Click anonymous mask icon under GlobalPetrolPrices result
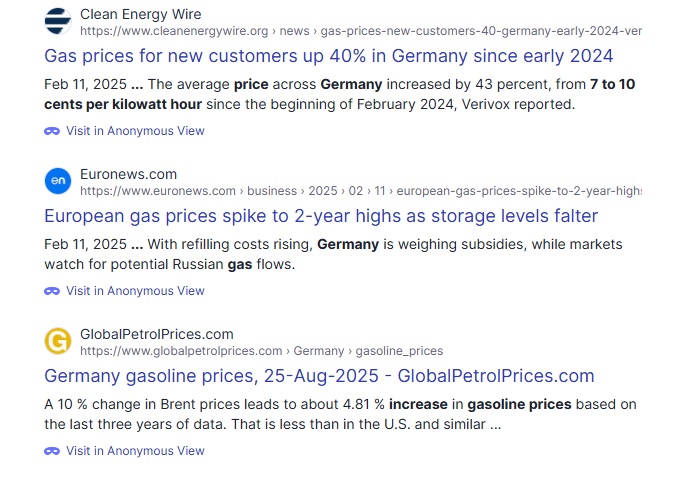Image resolution: width=683 pixels, height=477 pixels. (52, 451)
